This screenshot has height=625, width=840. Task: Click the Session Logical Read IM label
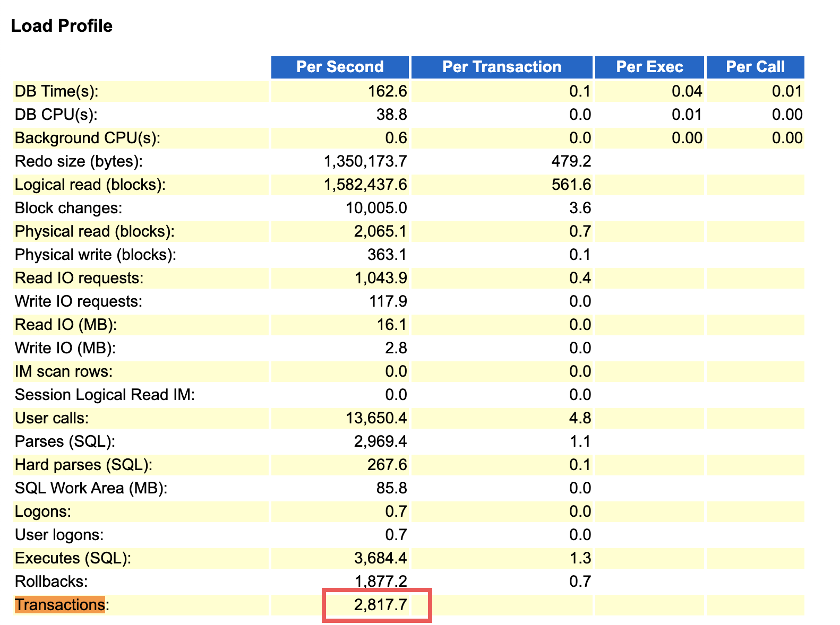pyautogui.click(x=105, y=395)
